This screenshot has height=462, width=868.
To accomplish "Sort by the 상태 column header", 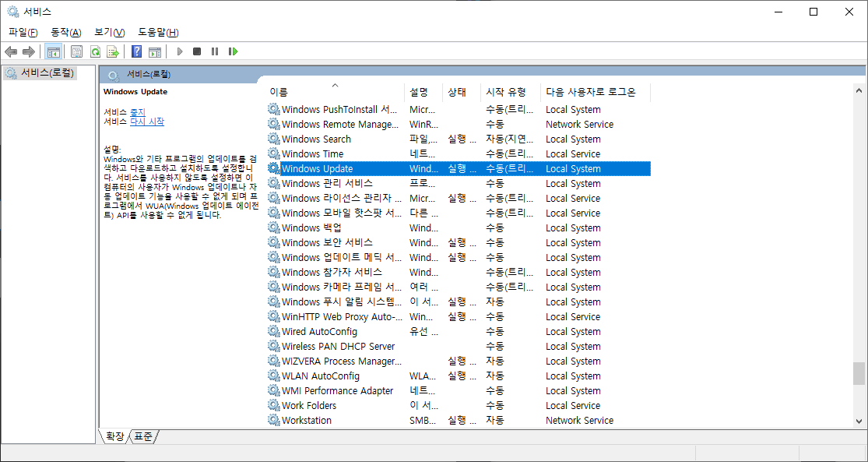I will click(462, 92).
